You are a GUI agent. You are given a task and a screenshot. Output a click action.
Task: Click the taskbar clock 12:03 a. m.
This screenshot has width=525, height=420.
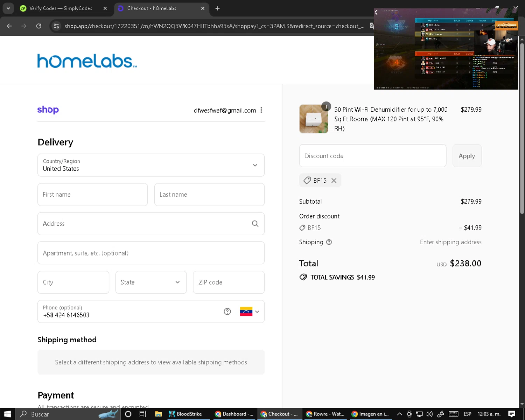pyautogui.click(x=489, y=414)
